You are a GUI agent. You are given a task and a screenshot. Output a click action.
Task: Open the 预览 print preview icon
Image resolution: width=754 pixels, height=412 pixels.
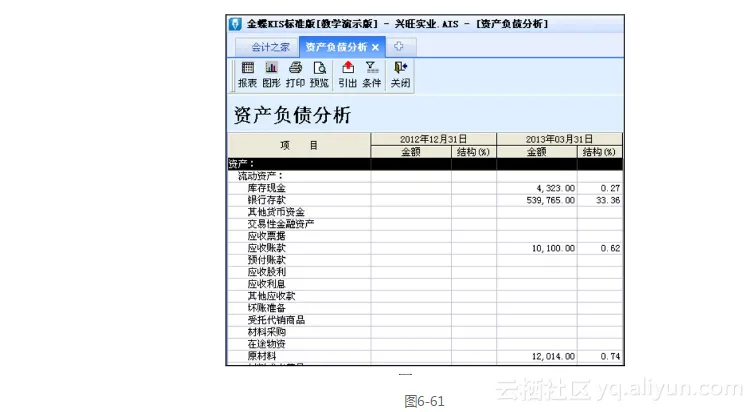click(x=319, y=75)
